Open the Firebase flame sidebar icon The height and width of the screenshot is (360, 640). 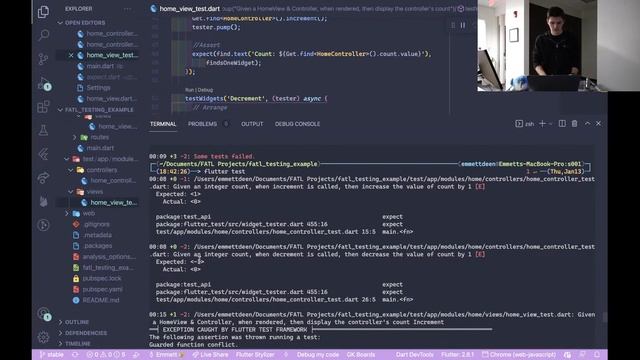[43, 201]
